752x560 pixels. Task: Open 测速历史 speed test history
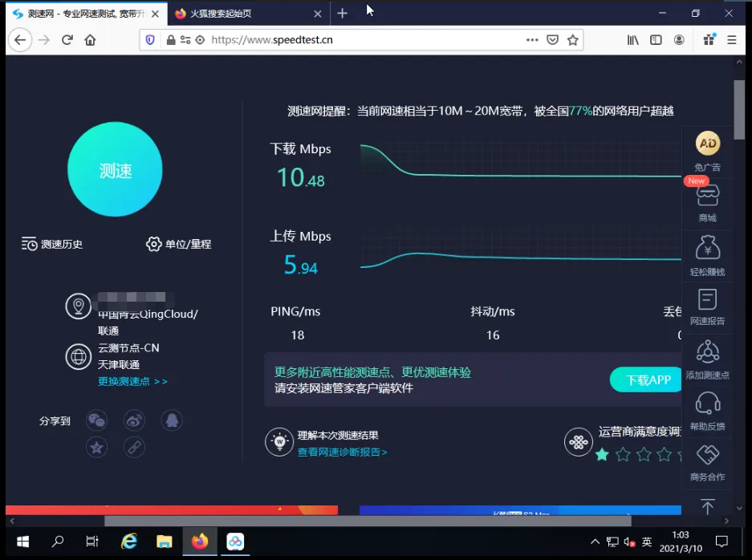[x=50, y=244]
